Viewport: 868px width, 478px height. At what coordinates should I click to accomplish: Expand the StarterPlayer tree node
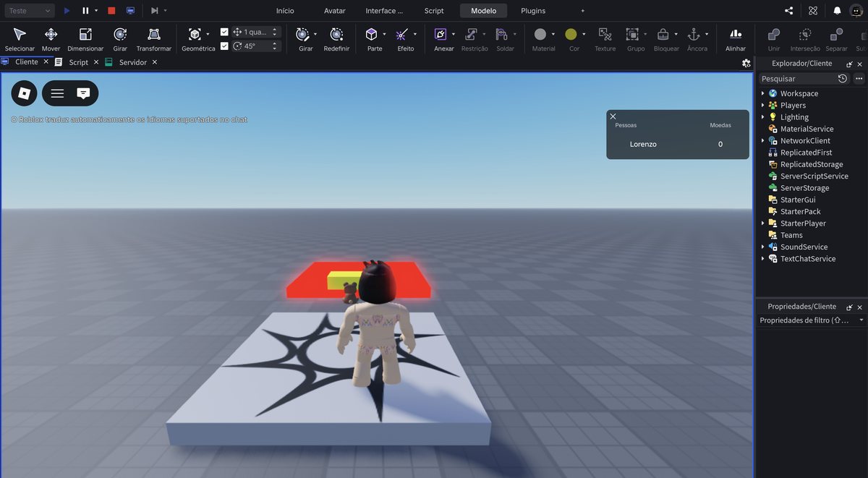pyautogui.click(x=762, y=223)
